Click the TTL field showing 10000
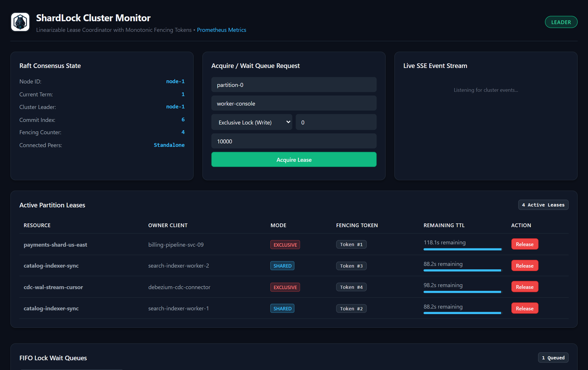This screenshot has width=588, height=370. pyautogui.click(x=294, y=141)
